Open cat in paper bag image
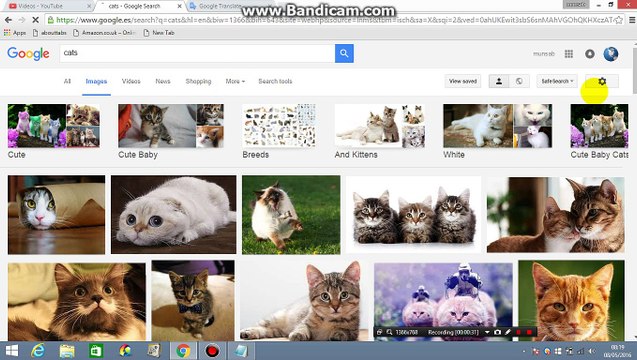 click(x=56, y=215)
